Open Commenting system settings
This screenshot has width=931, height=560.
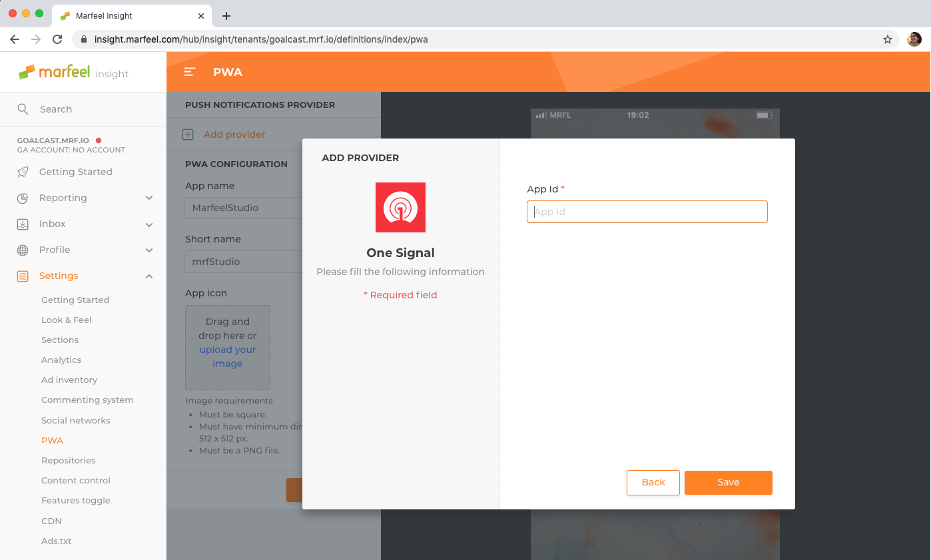pyautogui.click(x=87, y=400)
